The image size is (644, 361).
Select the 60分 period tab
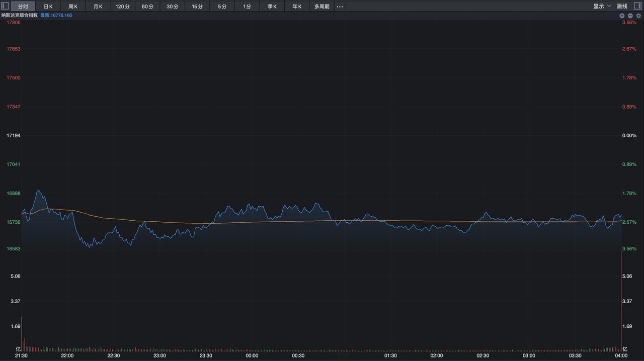[x=147, y=7]
